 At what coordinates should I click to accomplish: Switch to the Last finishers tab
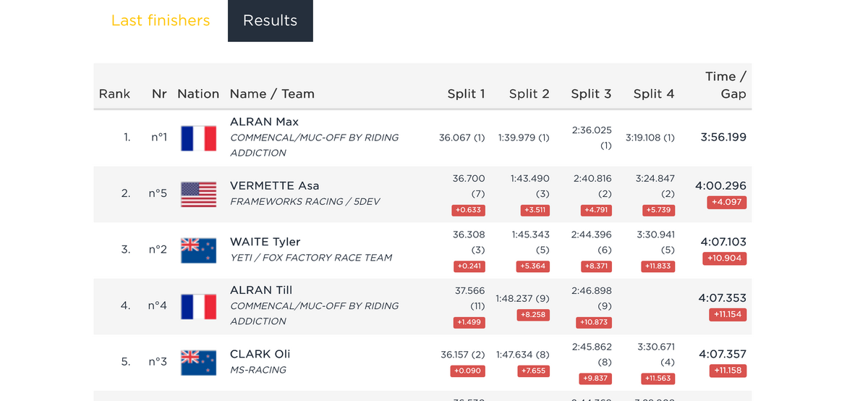[x=161, y=21]
